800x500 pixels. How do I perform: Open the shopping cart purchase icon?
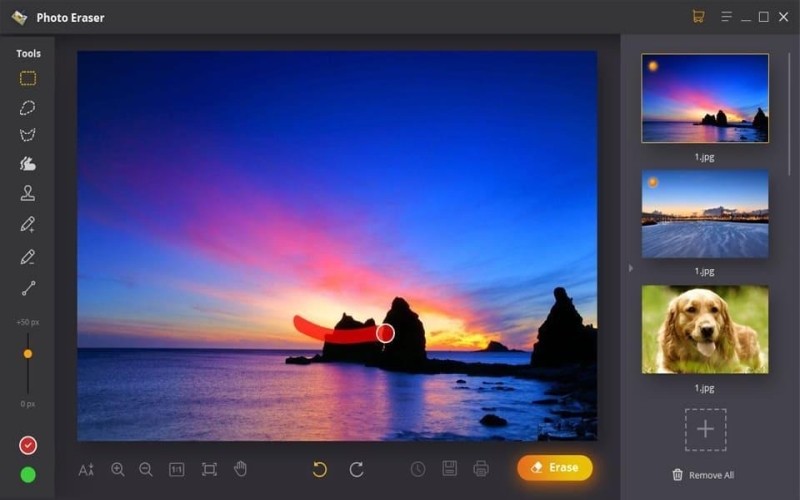(698, 16)
